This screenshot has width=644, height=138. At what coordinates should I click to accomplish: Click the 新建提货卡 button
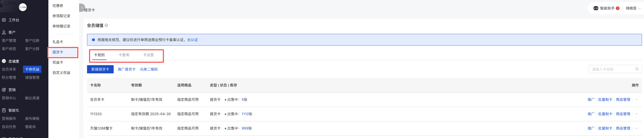click(x=100, y=69)
